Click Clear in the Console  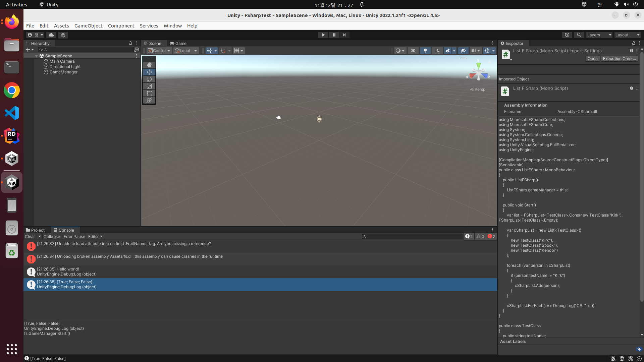[x=30, y=237]
